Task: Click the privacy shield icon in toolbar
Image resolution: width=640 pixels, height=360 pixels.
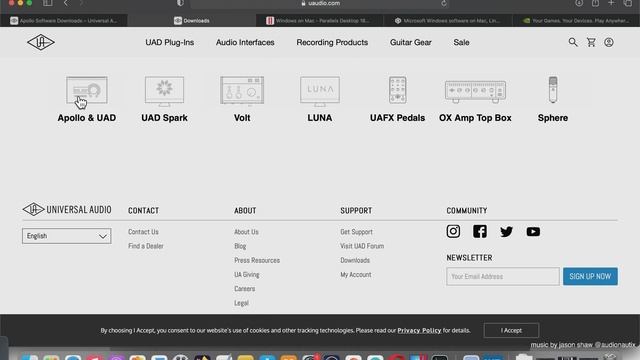Action: [x=180, y=3]
